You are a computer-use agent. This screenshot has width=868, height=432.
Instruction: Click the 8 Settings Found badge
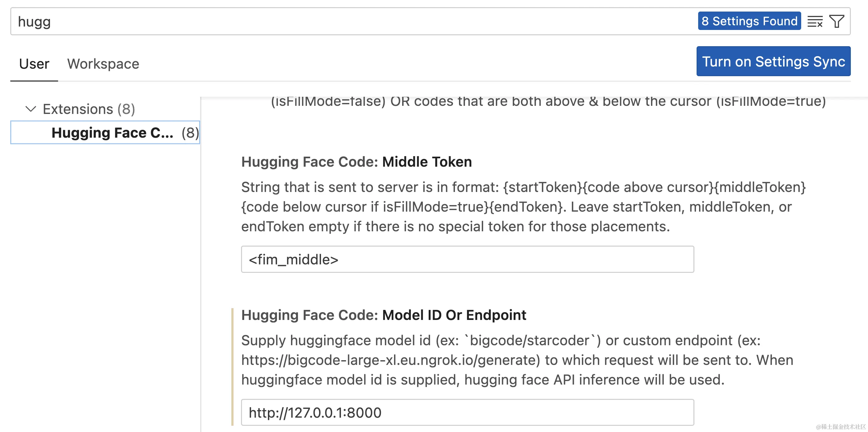click(x=749, y=21)
